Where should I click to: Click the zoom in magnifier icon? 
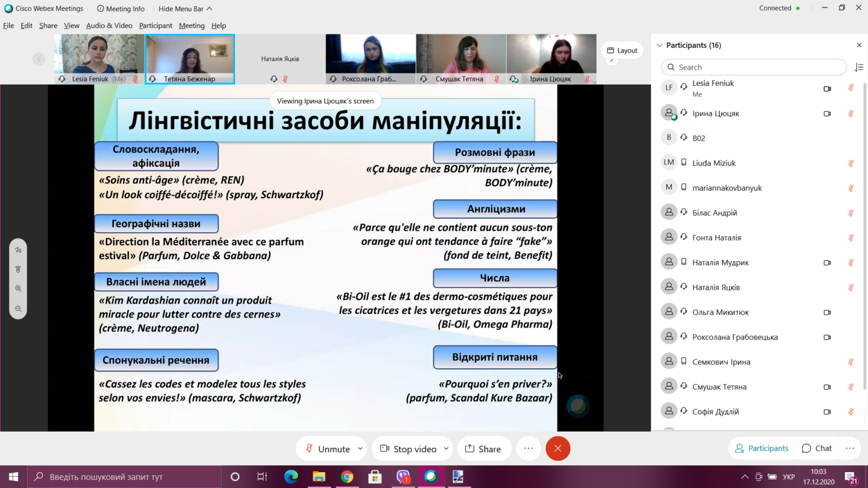[x=18, y=289]
